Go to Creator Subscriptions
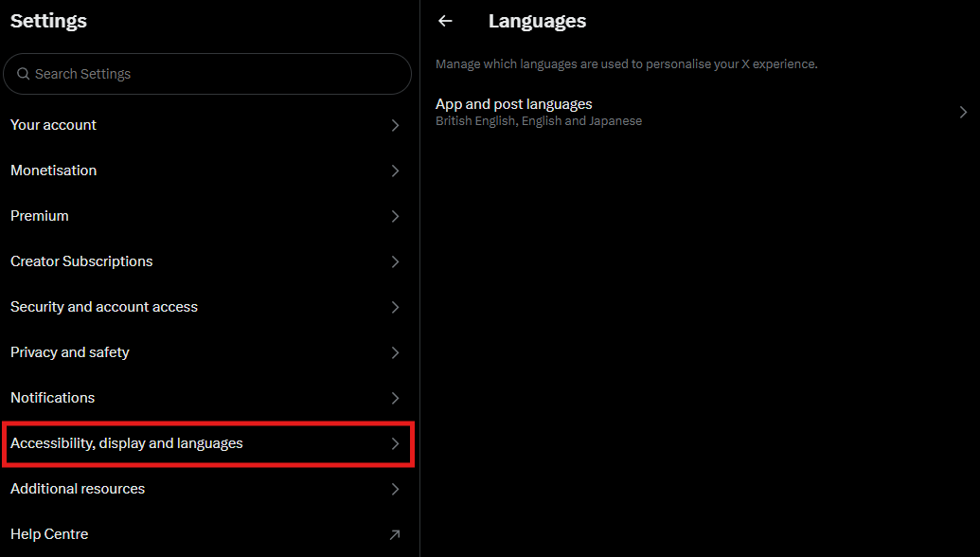This screenshot has height=557, width=980. coord(207,261)
